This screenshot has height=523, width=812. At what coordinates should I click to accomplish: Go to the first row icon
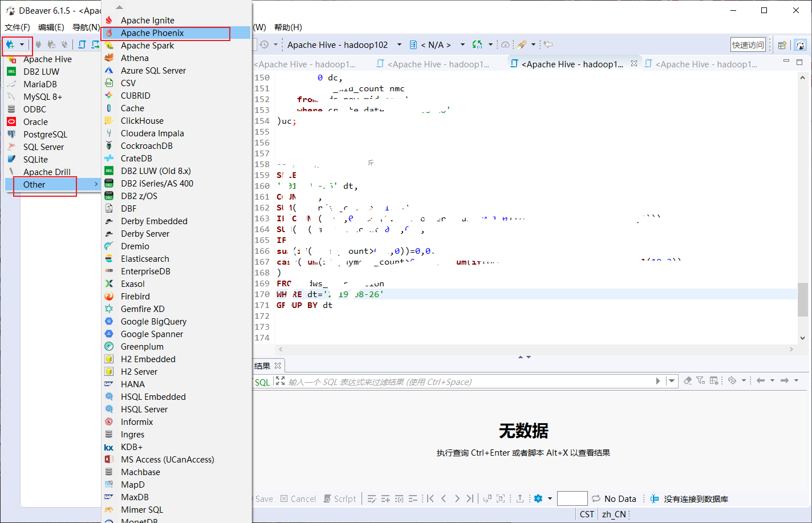click(x=431, y=499)
